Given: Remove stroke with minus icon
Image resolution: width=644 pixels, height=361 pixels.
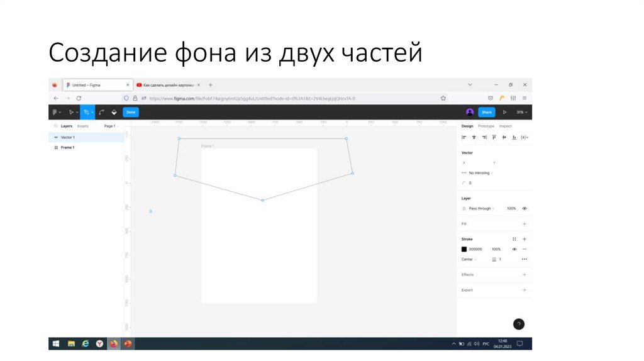Looking at the screenshot, I should tap(525, 249).
